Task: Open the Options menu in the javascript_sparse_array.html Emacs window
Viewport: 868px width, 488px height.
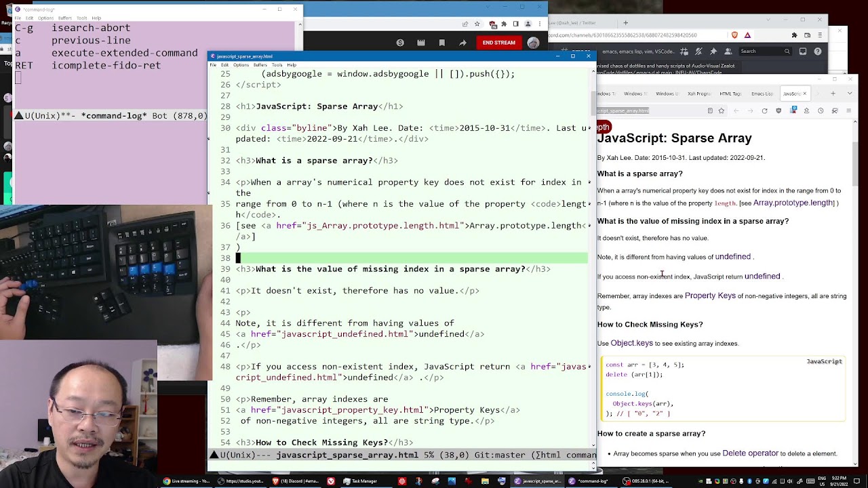Action: [x=241, y=65]
